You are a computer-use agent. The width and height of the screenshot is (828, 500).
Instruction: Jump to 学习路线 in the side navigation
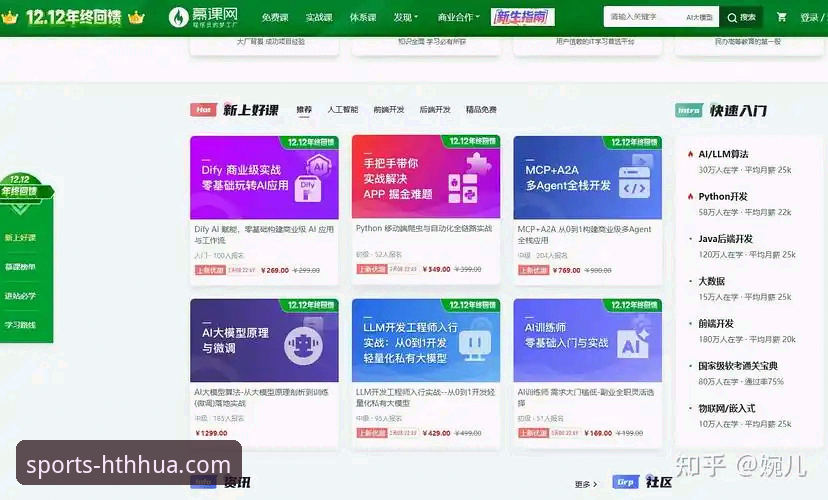tap(20, 325)
